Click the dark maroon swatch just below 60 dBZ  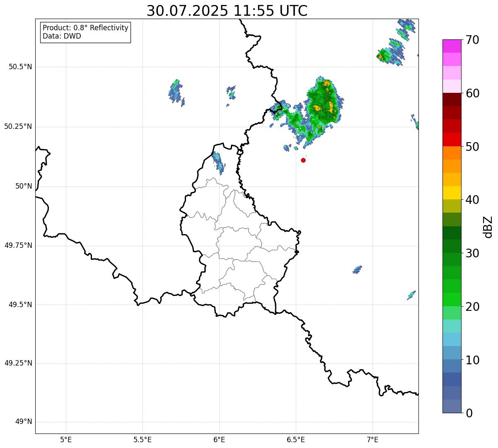(452, 99)
